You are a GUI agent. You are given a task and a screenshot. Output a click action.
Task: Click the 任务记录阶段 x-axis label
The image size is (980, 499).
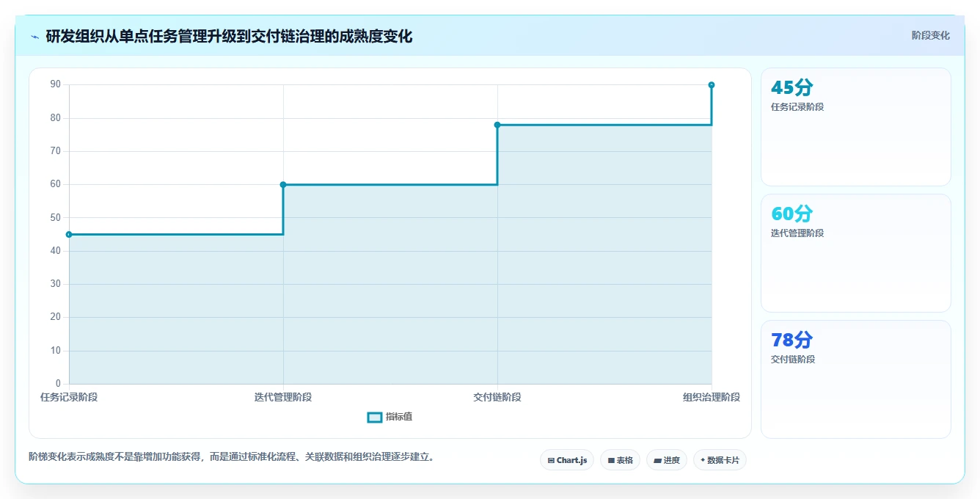click(69, 397)
